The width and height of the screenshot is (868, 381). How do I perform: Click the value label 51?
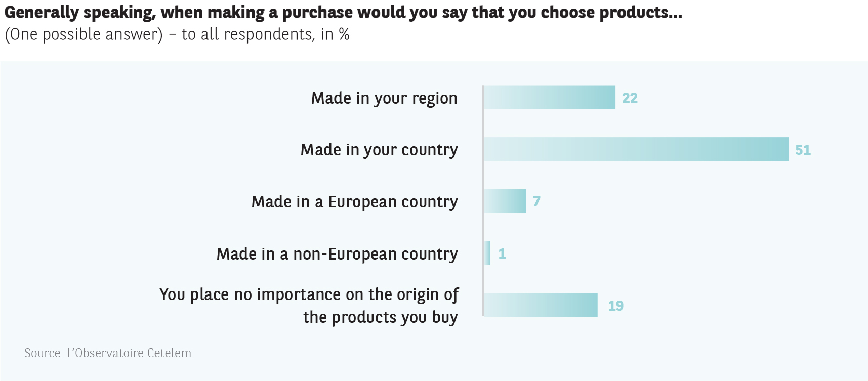803,150
